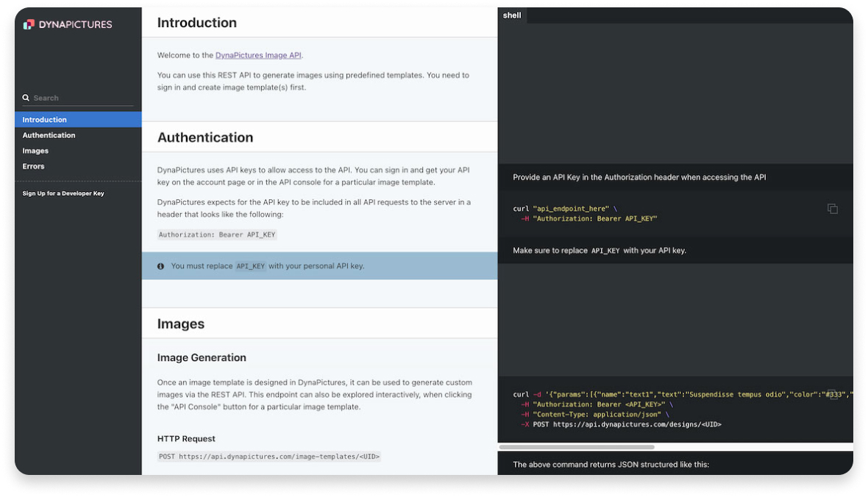Click the Image Generation subheading
Image resolution: width=868 pixels, height=497 pixels.
click(x=202, y=357)
